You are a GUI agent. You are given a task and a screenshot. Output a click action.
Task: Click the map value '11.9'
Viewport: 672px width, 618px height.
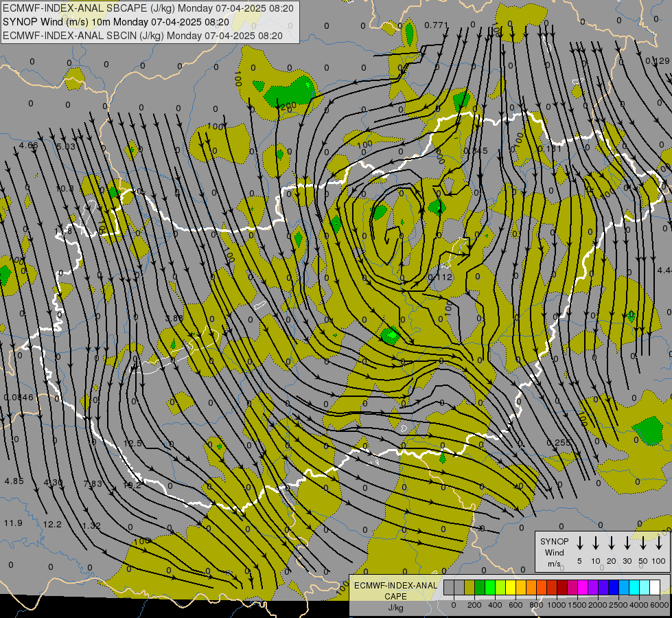13,523
